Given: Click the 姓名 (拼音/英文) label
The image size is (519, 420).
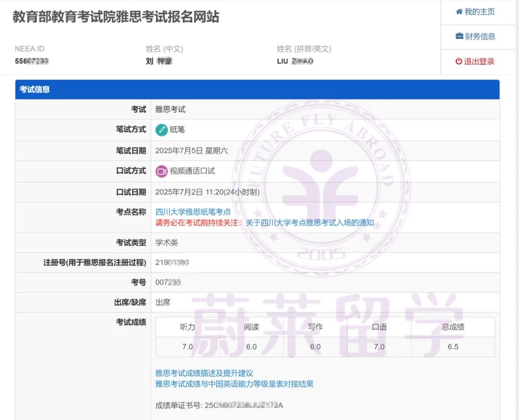Looking at the screenshot, I should [x=304, y=49].
